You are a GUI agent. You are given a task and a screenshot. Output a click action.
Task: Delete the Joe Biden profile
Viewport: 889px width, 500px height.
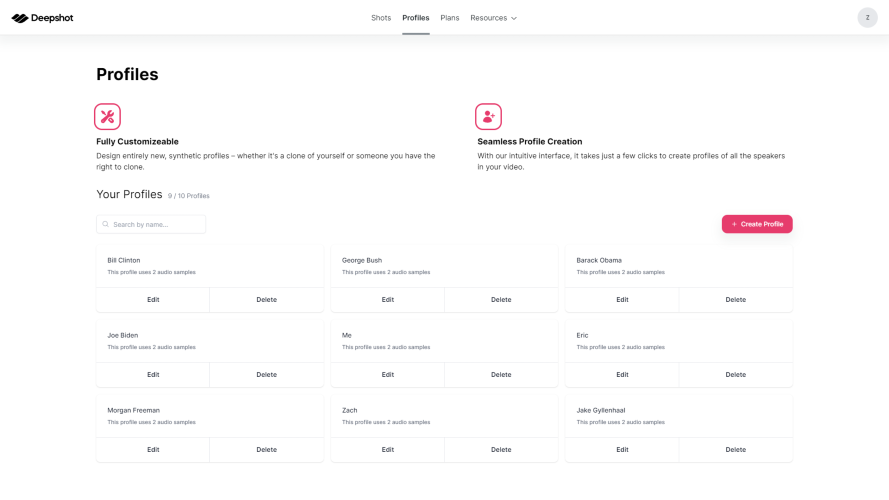coord(266,375)
